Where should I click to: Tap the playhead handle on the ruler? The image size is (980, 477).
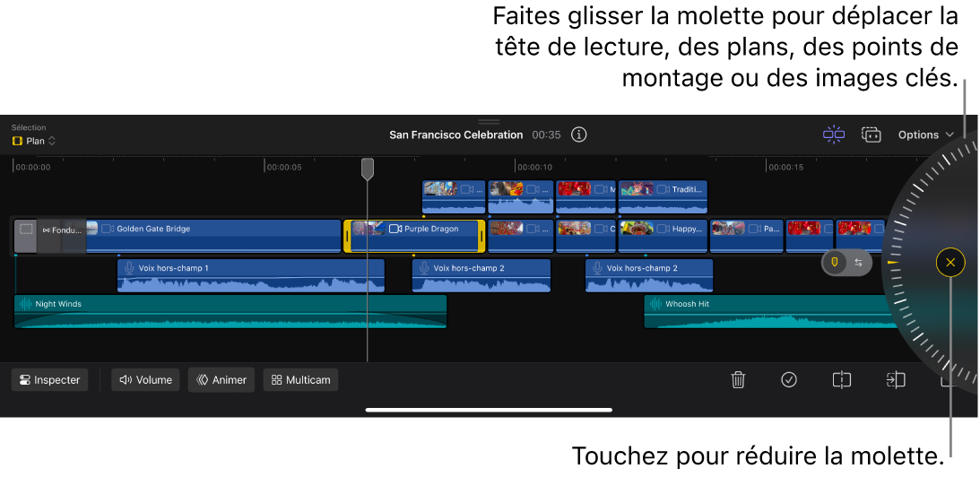pos(368,169)
